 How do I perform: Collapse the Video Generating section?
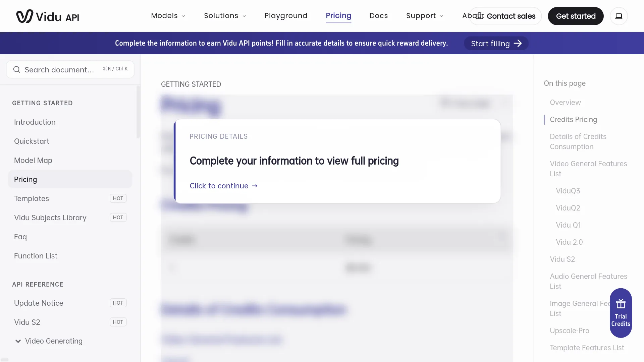18,341
